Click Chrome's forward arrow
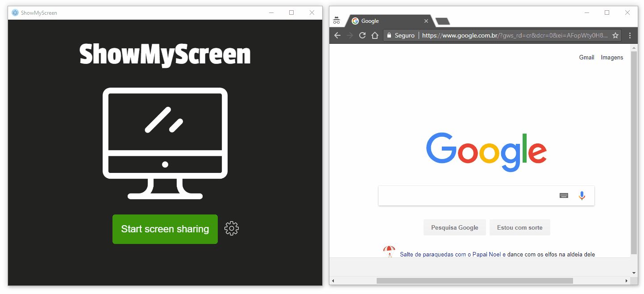 (x=350, y=35)
